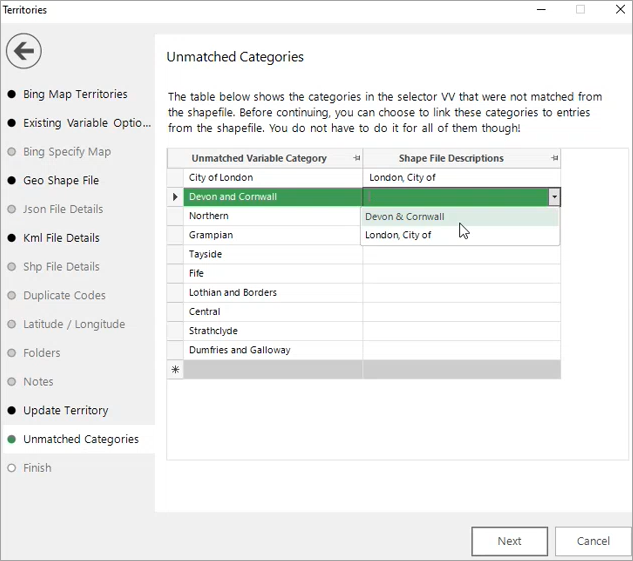Click the shape description cell for Fife
This screenshot has width=633, height=561.
(x=462, y=273)
